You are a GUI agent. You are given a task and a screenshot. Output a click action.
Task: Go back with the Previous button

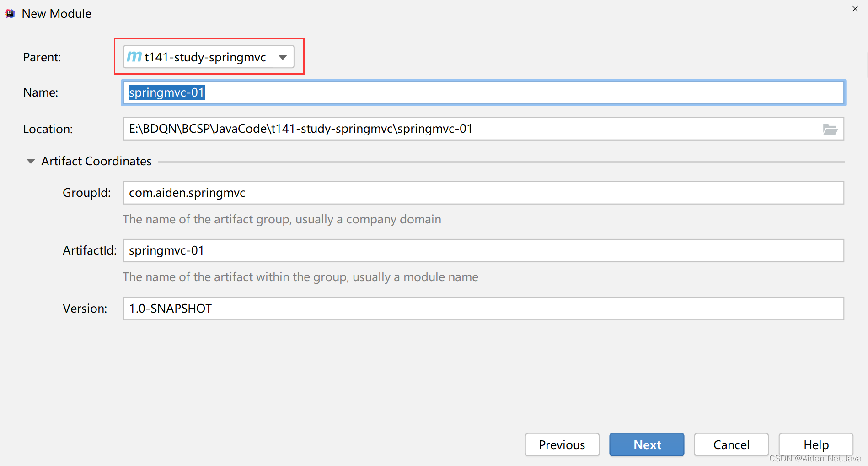(562, 444)
